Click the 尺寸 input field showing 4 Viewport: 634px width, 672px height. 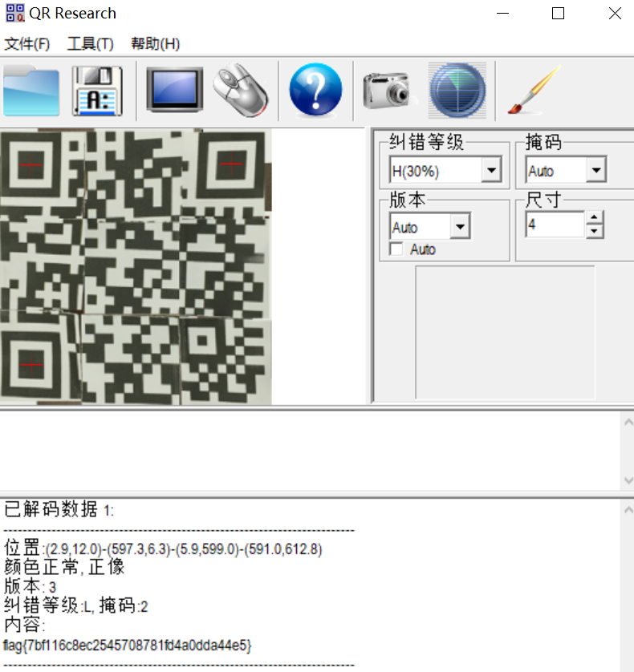click(x=555, y=225)
